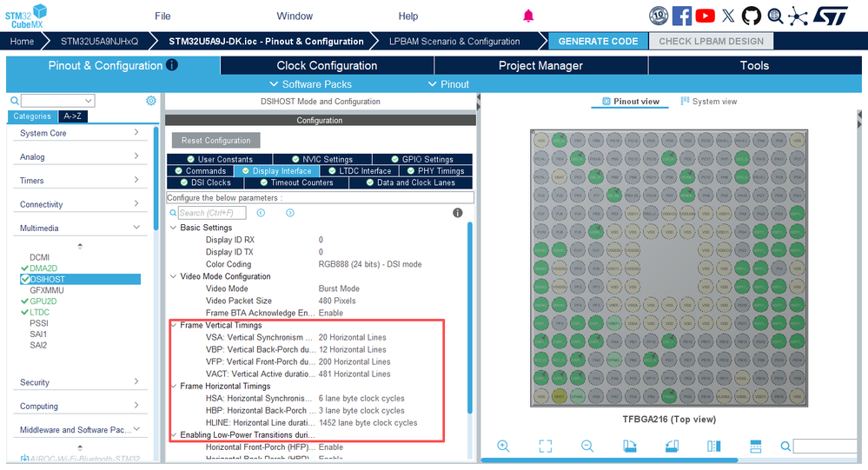868x470 pixels.
Task: Click the pin search input field
Action: point(825,446)
